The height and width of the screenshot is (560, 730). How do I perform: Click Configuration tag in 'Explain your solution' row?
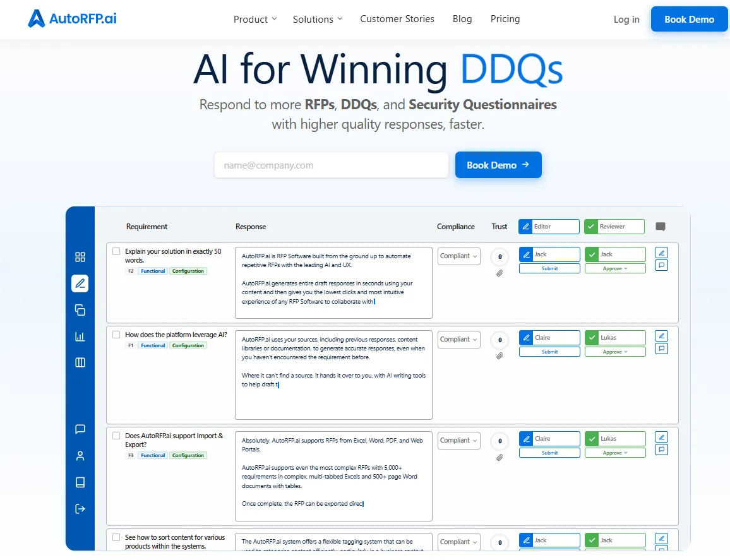tap(188, 271)
